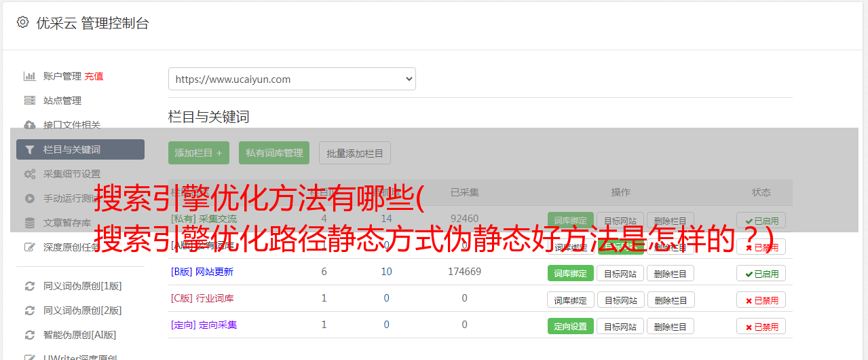Toggle the 已禁用 status for 行业词库
The image size is (868, 360).
(761, 300)
